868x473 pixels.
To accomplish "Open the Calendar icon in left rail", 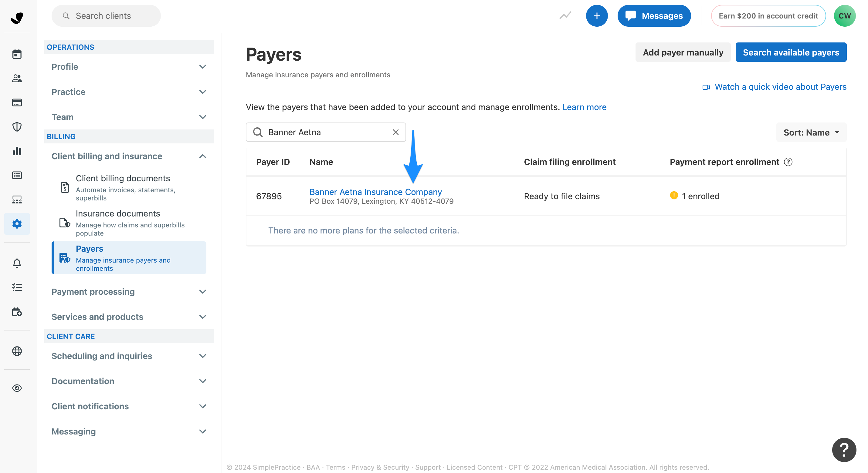I will coord(17,54).
